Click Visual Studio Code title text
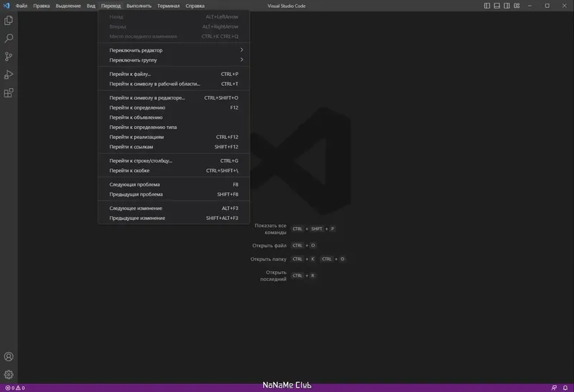This screenshot has width=574, height=392. (x=286, y=6)
